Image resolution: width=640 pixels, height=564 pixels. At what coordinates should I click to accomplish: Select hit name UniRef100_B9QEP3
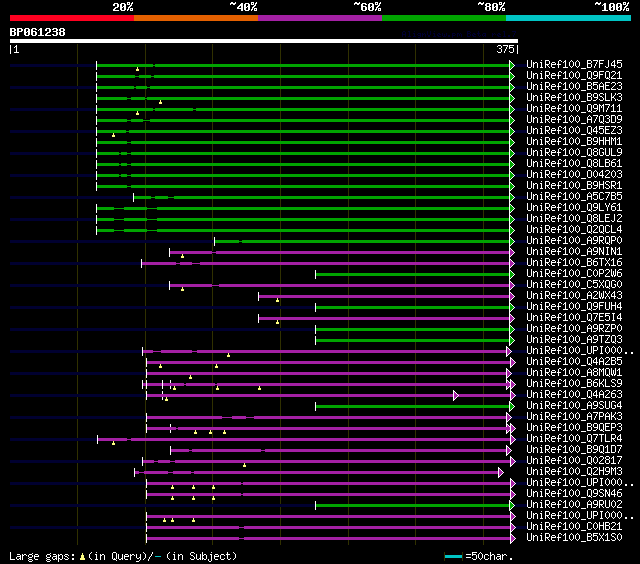click(574, 428)
